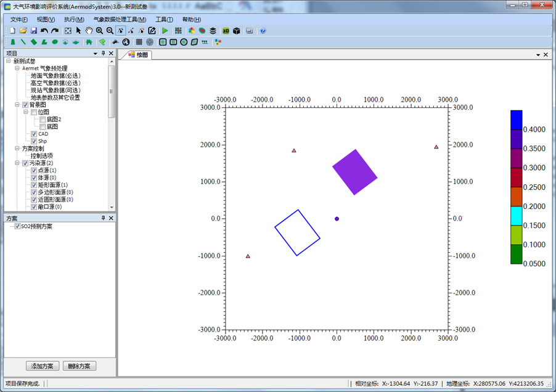The width and height of the screenshot is (556, 392).
Task: Toggle the SO2预测方案 checkbox
Action: (17, 226)
